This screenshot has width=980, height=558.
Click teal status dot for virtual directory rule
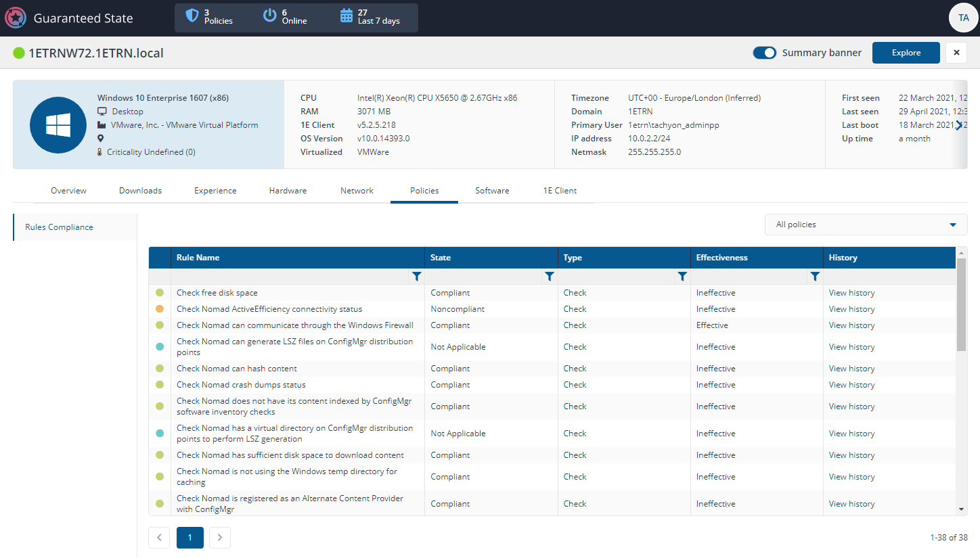coord(160,434)
